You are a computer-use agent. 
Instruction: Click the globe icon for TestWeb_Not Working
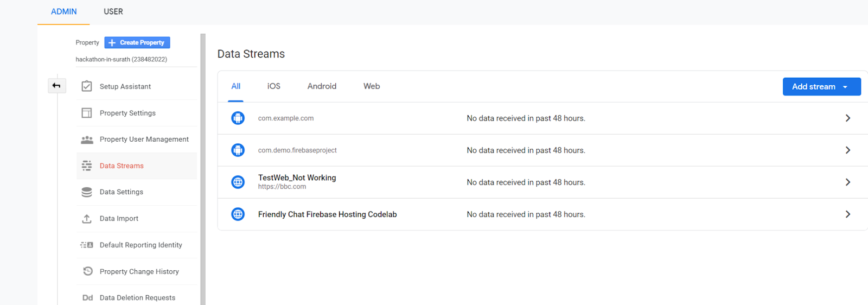coord(238,182)
